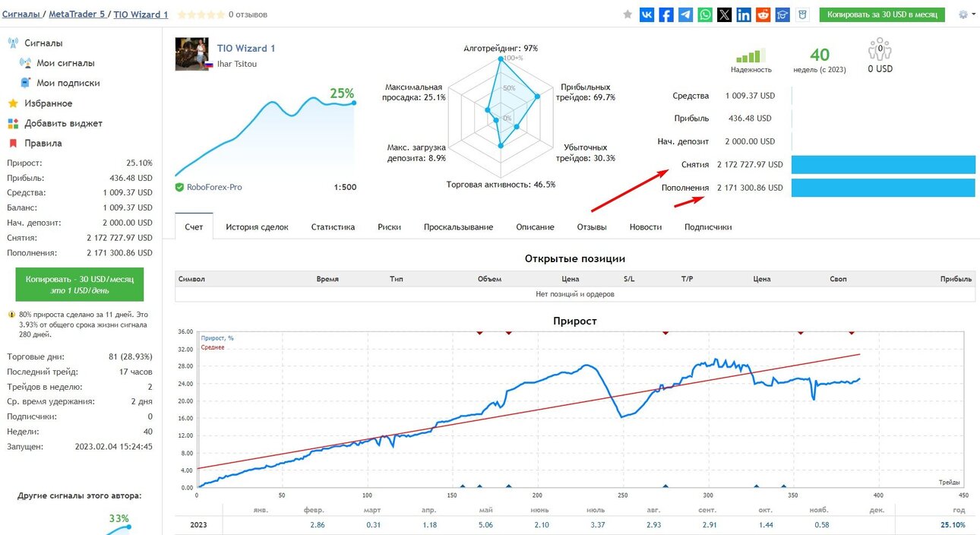Switch to the Описание tab
The height and width of the screenshot is (535, 980).
[535, 226]
